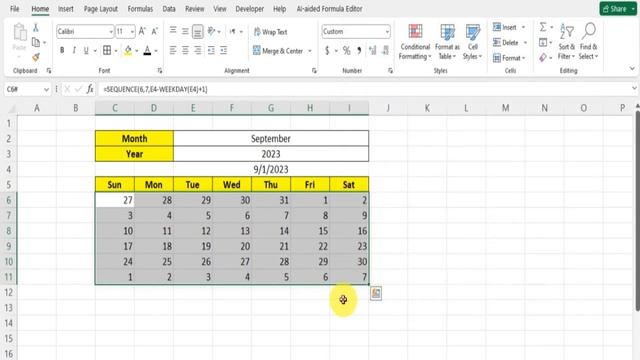Click Merge & Center
The height and width of the screenshot is (360, 640).
[x=278, y=51]
